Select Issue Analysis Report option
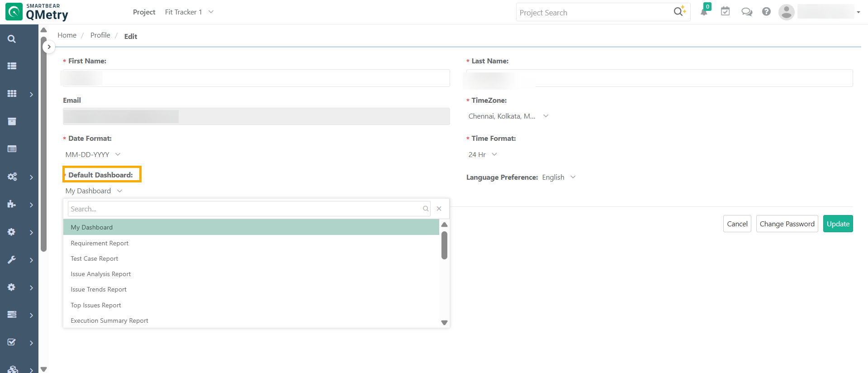 pos(251,274)
